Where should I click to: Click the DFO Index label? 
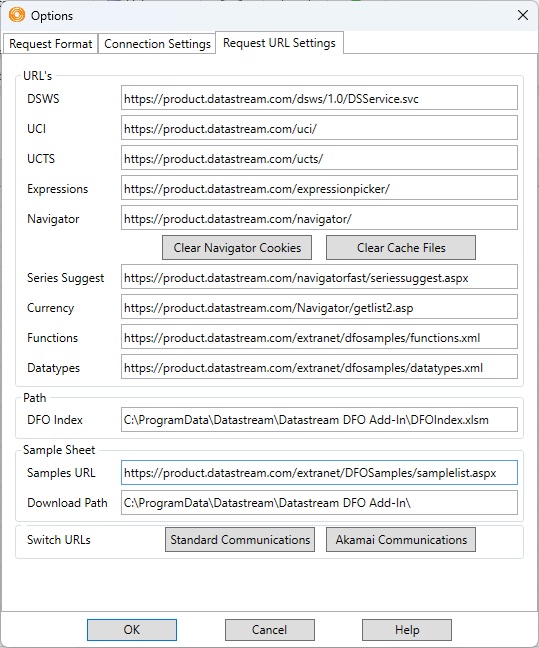pos(55,420)
